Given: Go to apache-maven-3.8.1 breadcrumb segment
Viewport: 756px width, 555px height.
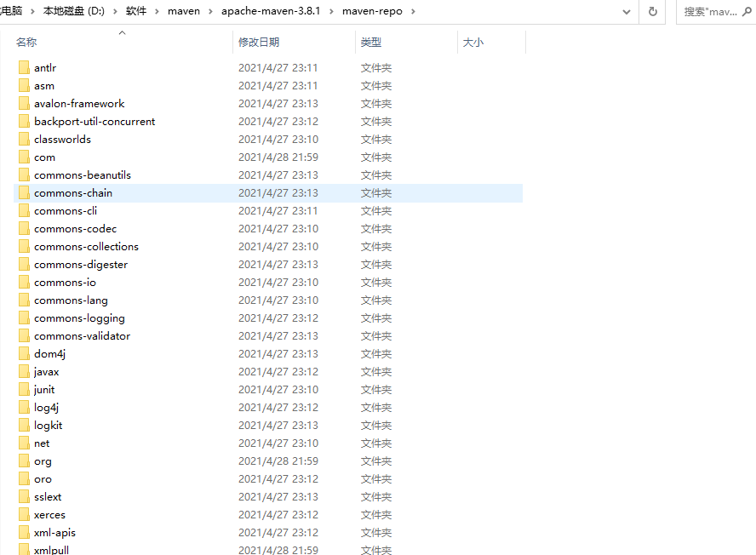Looking at the screenshot, I should [x=271, y=11].
